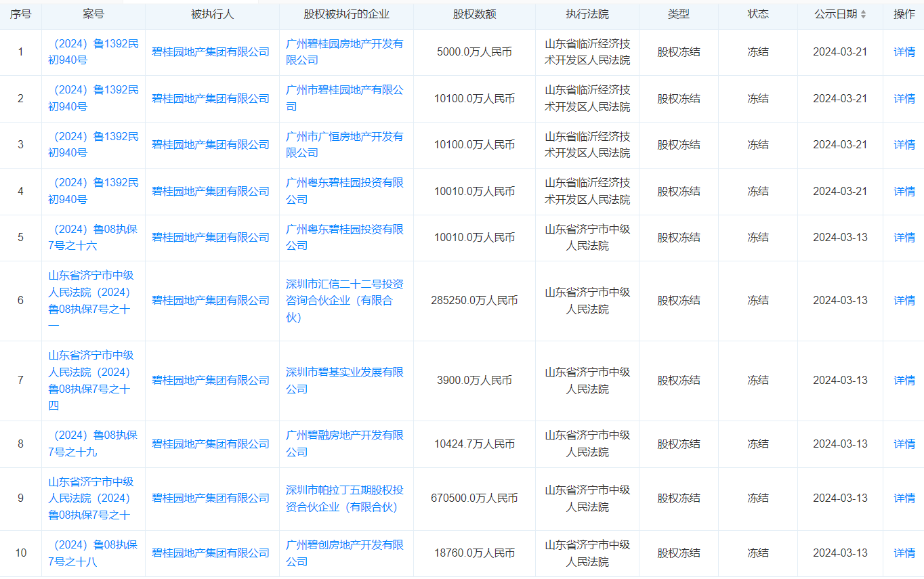Viewport: 924px width, 579px height.
Task: Select the 2024-03-21 date in row 2
Action: pos(840,99)
